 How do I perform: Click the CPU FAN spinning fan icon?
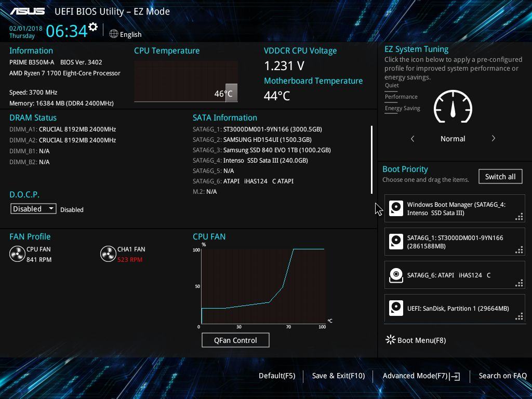(x=17, y=254)
